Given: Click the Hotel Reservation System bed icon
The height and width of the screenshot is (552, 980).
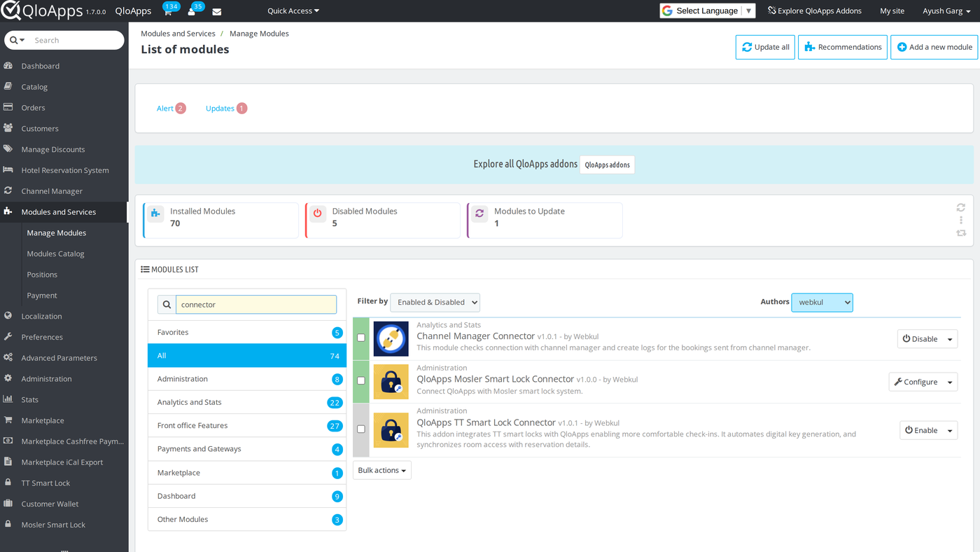Looking at the screenshot, I should tap(8, 170).
